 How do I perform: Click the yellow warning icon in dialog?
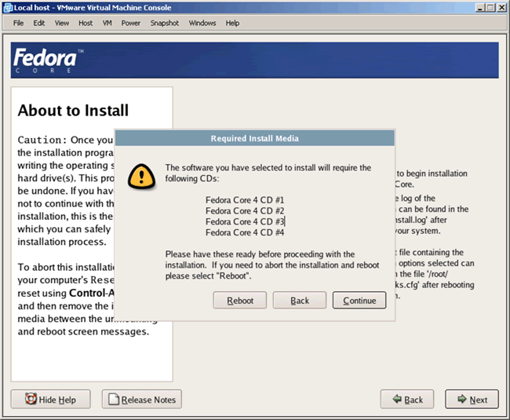click(141, 174)
